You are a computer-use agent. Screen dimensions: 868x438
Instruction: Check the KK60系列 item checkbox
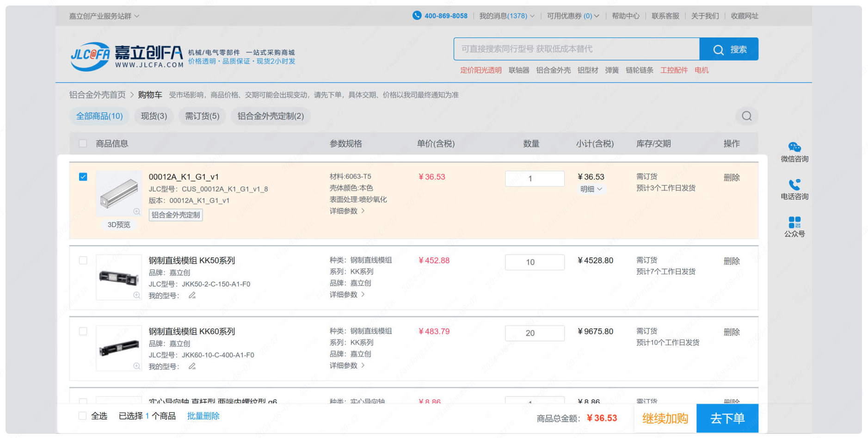point(83,331)
